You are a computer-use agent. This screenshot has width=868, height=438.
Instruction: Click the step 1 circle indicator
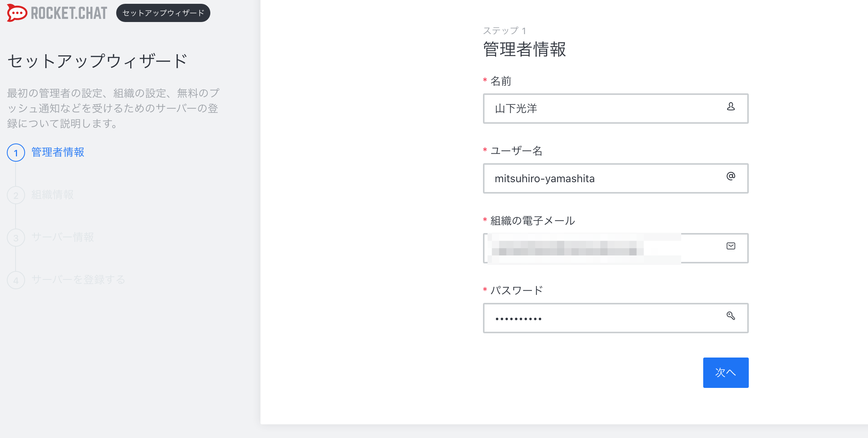(x=16, y=153)
